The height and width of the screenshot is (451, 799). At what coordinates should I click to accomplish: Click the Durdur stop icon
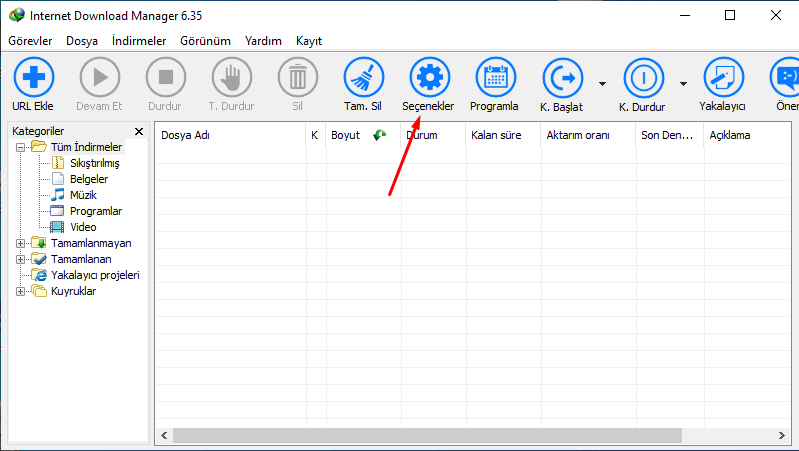tap(166, 77)
